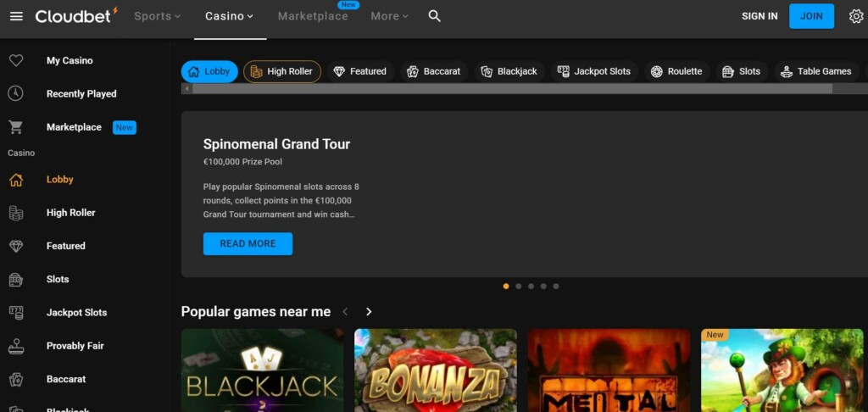Select the Jackpot Slots category tab label
The width and height of the screenshot is (868, 412).
pos(603,71)
